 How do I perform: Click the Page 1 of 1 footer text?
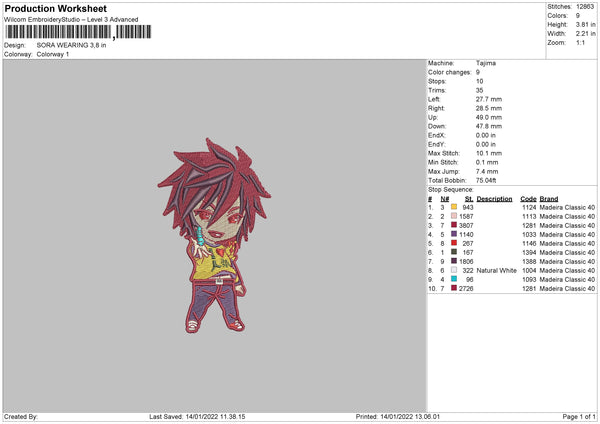click(579, 417)
